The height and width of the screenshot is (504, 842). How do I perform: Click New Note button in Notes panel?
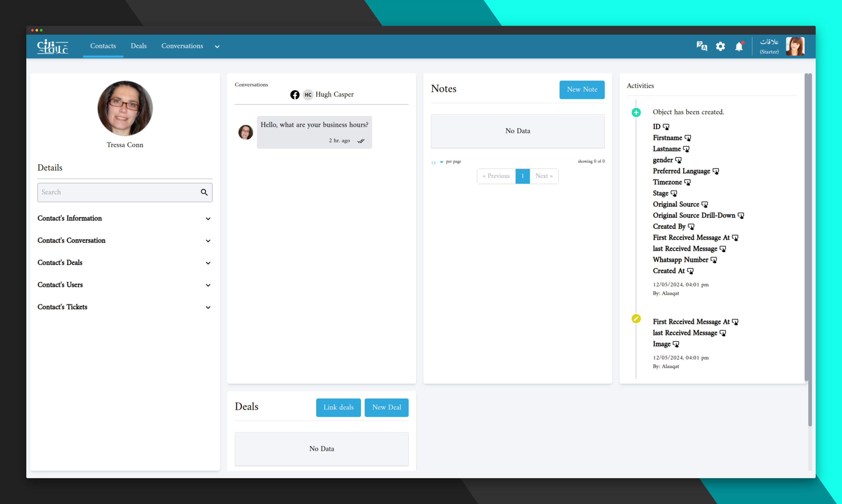point(580,89)
